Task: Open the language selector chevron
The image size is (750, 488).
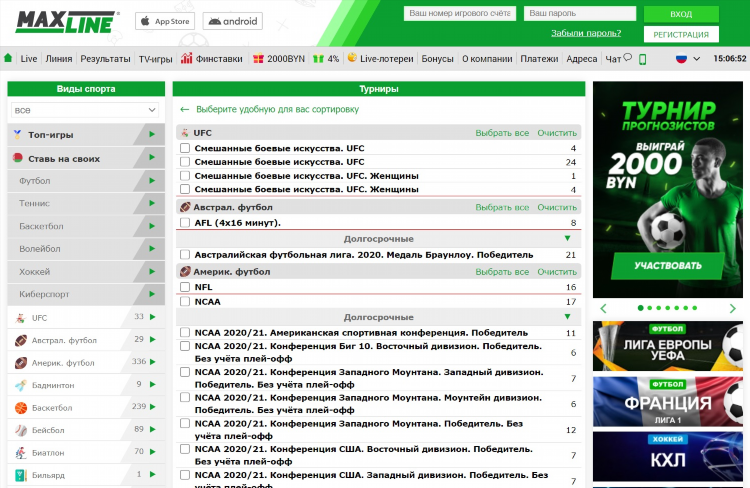Action: coord(696,59)
